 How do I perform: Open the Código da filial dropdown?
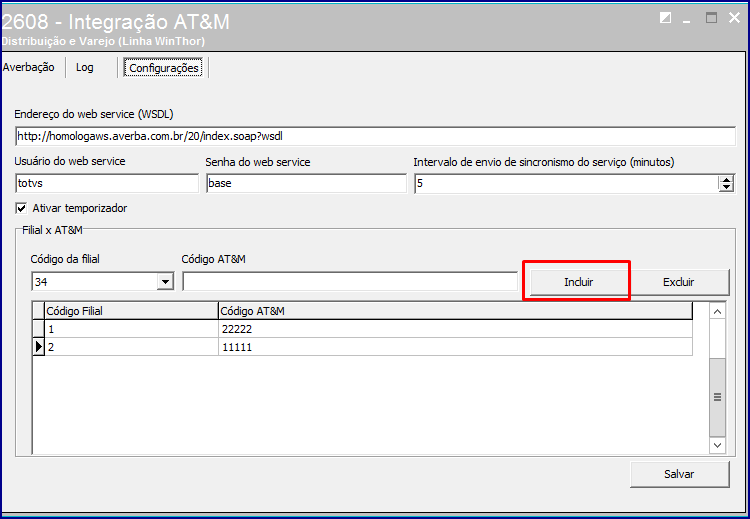click(x=165, y=282)
